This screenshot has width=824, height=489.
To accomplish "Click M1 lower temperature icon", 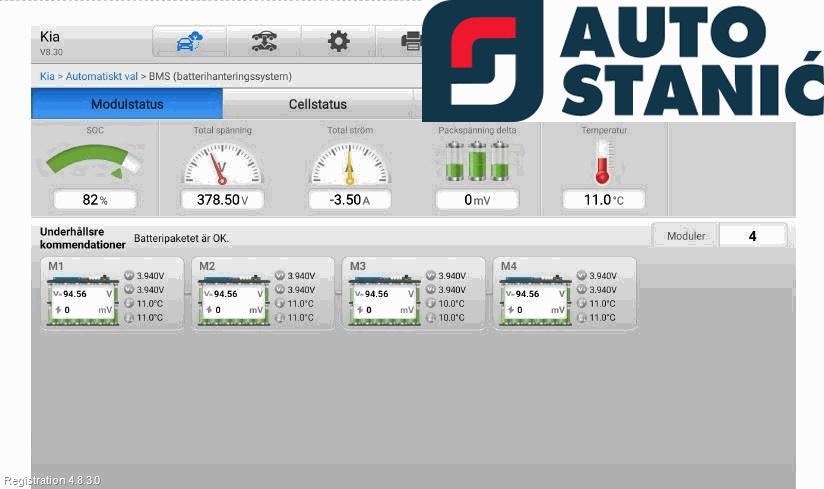I will pos(129,317).
